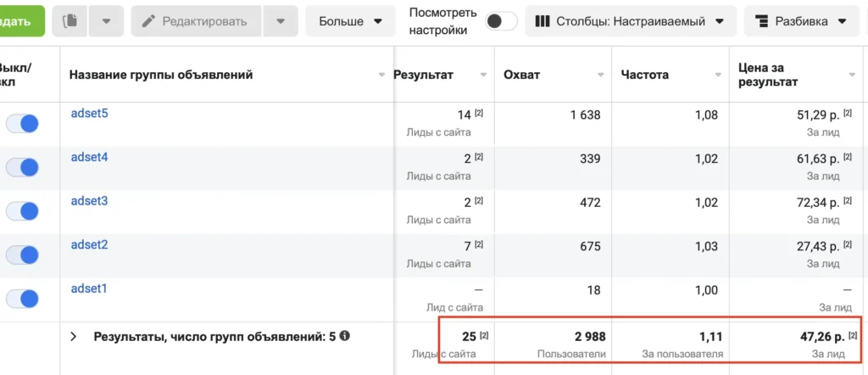
Task: Click footnote [2] icon next to 47,26 р.
Action: point(853,337)
